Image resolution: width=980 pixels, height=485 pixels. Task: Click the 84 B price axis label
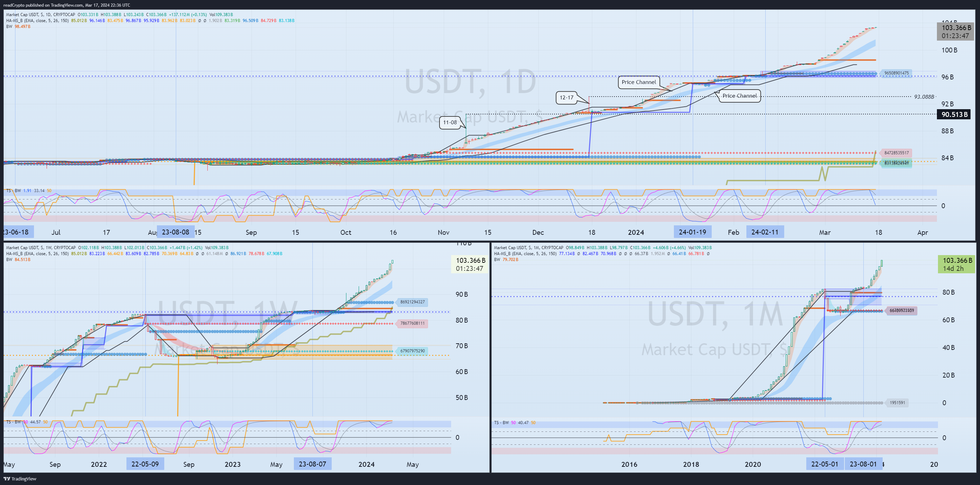pyautogui.click(x=947, y=158)
